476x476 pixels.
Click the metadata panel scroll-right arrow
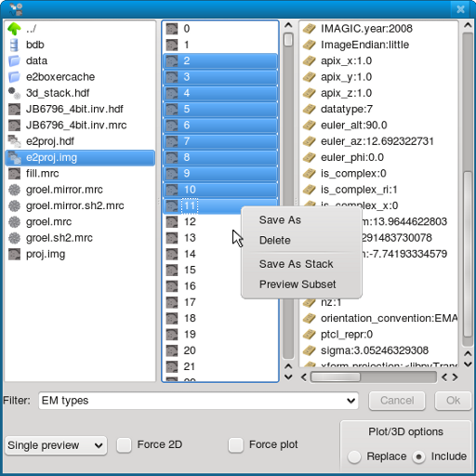(455, 377)
